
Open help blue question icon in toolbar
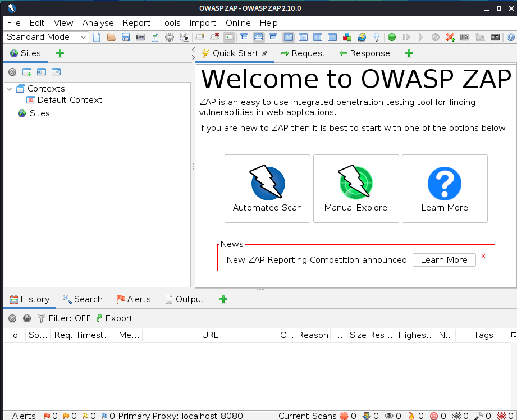coord(511,37)
